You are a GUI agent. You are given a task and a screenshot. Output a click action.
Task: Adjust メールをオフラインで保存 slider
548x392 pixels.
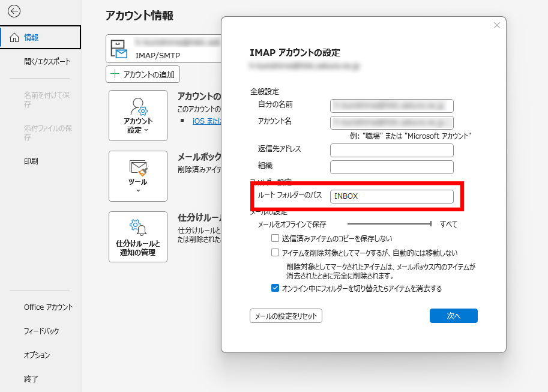pyautogui.click(x=431, y=224)
